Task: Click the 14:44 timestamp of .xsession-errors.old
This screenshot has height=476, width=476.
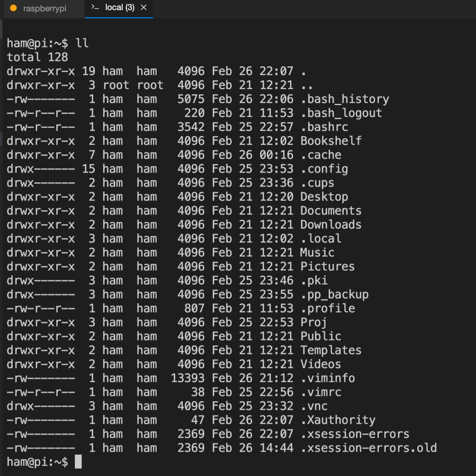Action: click(x=276, y=449)
